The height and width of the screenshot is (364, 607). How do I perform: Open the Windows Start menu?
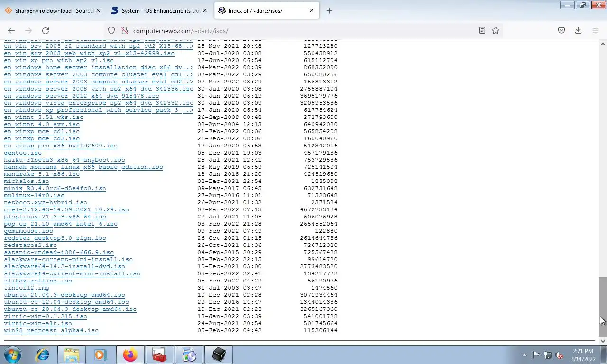pos(13,355)
